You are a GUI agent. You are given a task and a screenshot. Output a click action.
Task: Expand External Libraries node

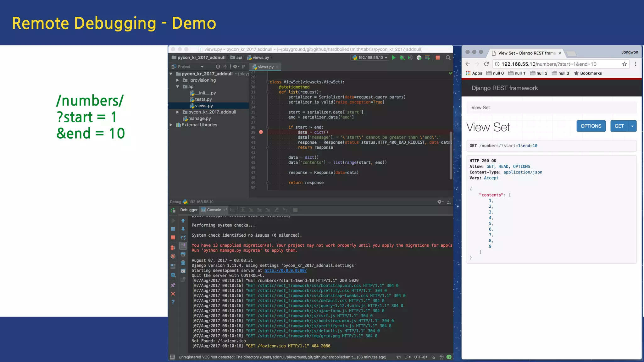(171, 125)
